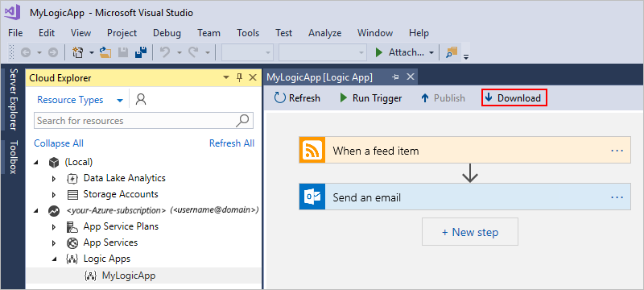Pin the Cloud Explorer panel
Image resolution: width=644 pixels, height=290 pixels.
coord(240,77)
